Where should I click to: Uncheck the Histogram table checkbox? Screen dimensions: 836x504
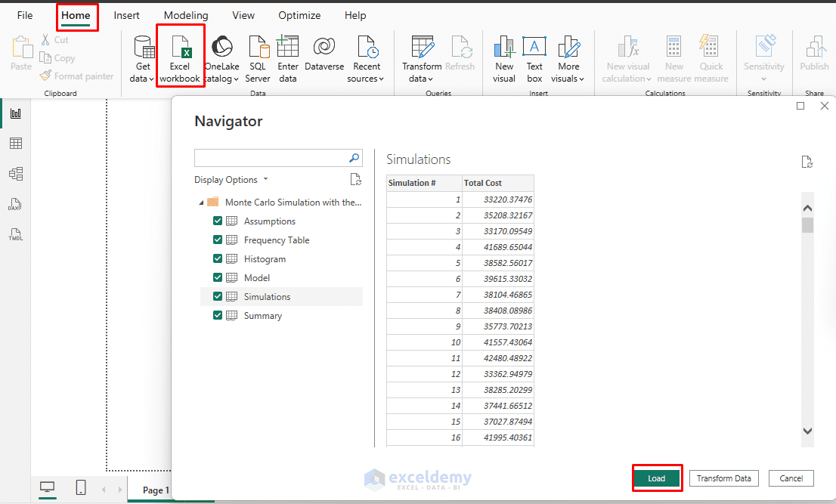tap(218, 258)
